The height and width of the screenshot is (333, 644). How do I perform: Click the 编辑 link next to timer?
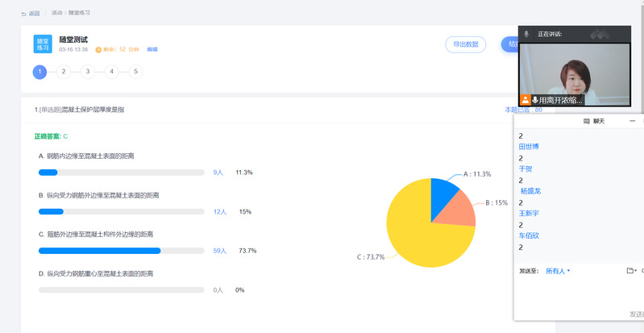(152, 50)
